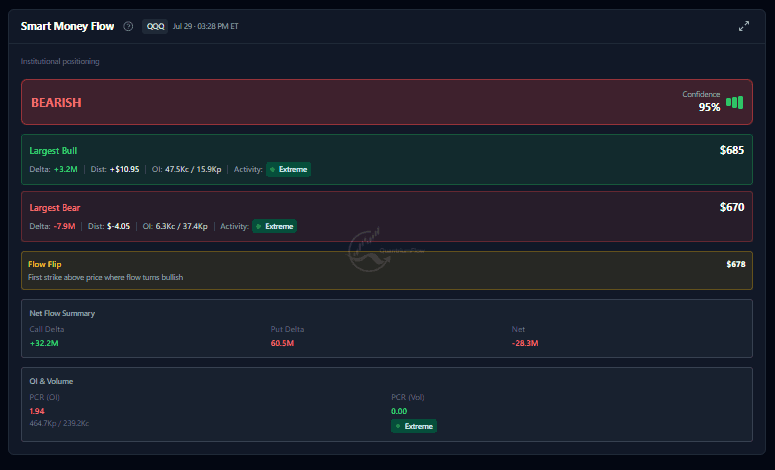Click the Put Delta label
This screenshot has width=775, height=470.
[x=287, y=329]
